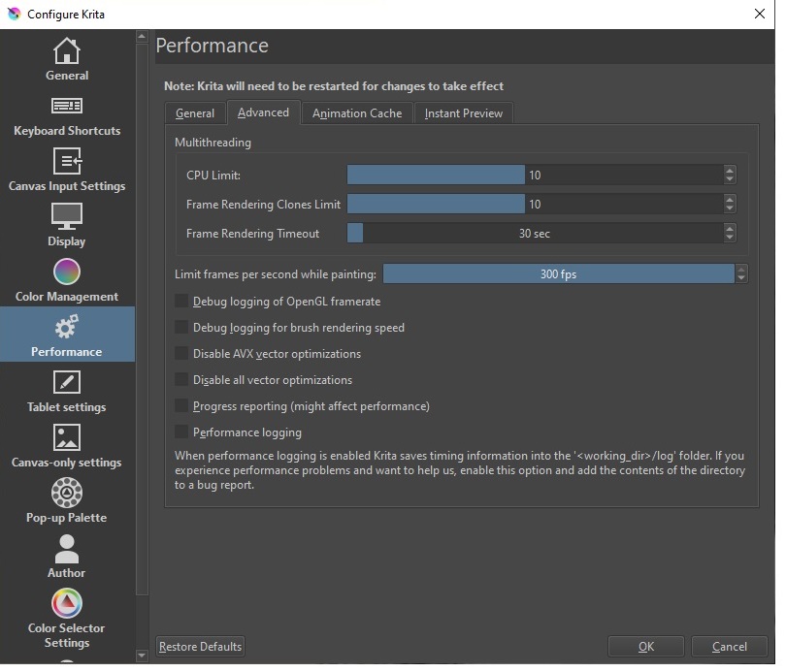Check Disable AVX vector optimizations
Screen dimensions: 786x672
(x=181, y=354)
